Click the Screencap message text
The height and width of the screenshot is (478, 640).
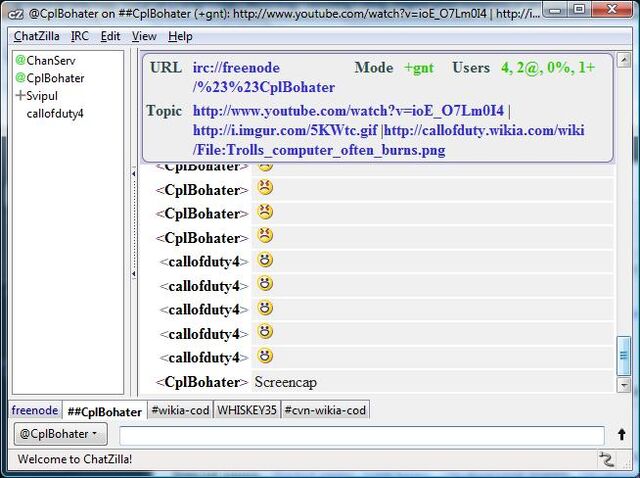point(286,382)
